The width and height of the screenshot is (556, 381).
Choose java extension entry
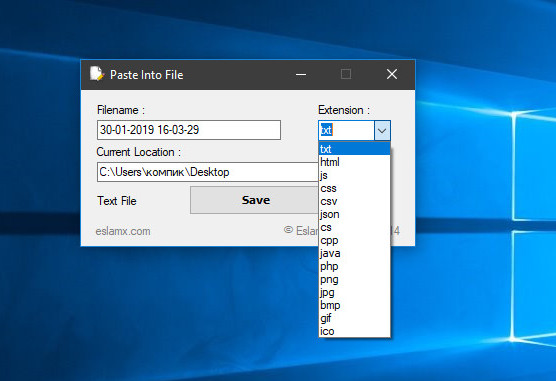pos(355,253)
